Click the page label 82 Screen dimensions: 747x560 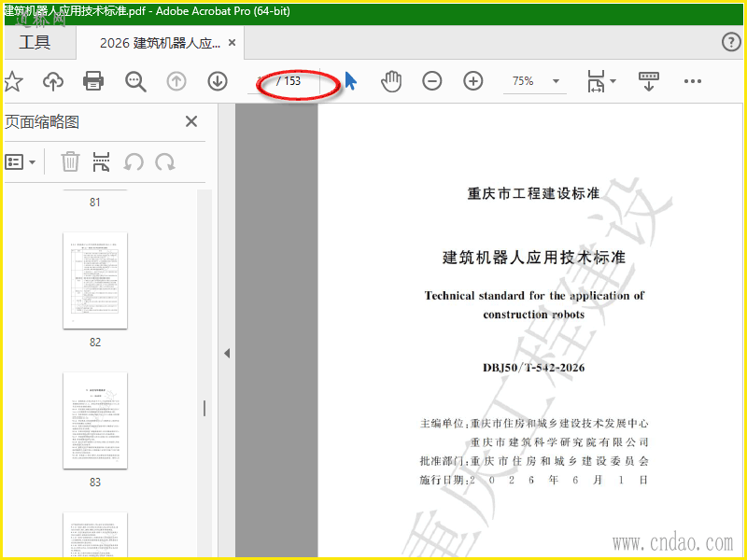[95, 343]
